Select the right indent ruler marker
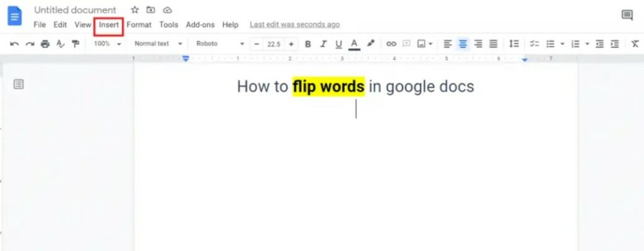This screenshot has height=251, width=644. click(x=525, y=60)
